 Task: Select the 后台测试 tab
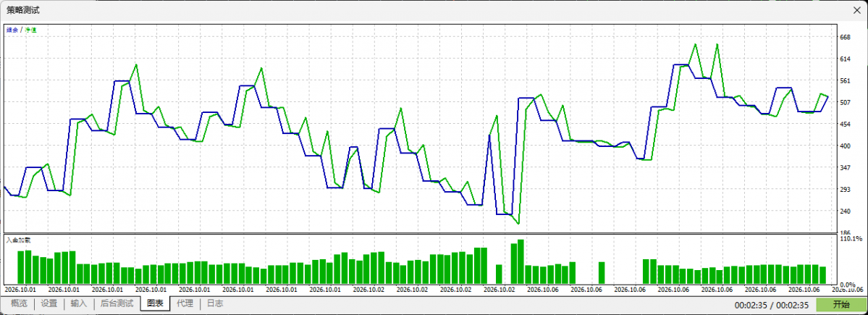point(117,303)
